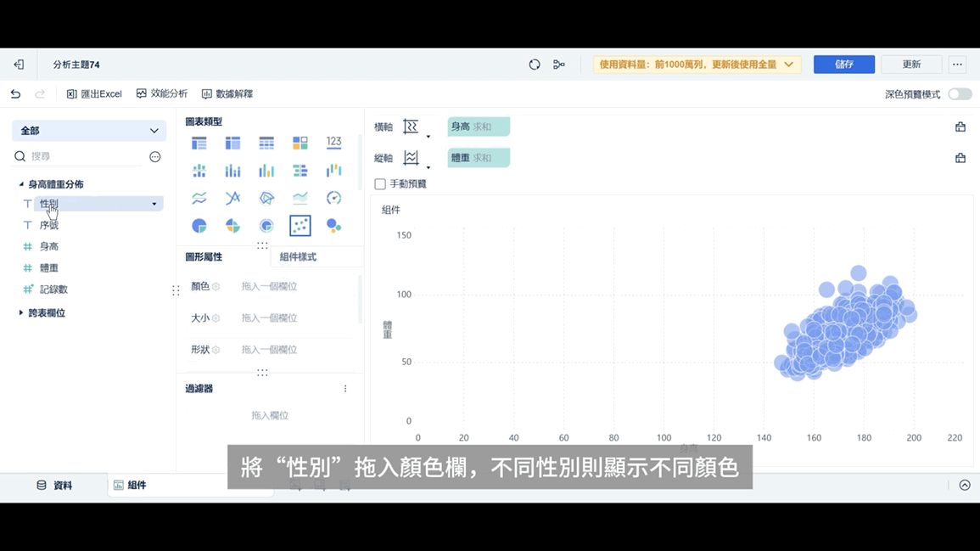Open the dropdown arrow on 性別 field

pos(154,204)
